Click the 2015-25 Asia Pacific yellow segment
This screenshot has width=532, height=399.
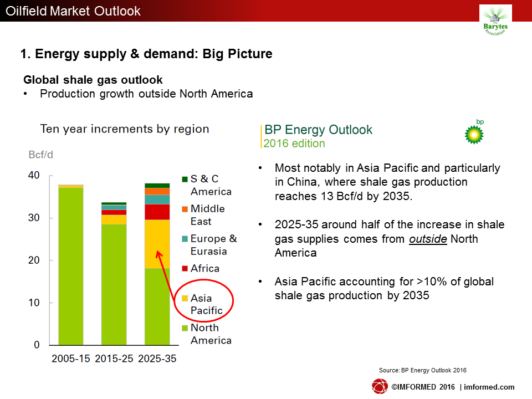114,219
